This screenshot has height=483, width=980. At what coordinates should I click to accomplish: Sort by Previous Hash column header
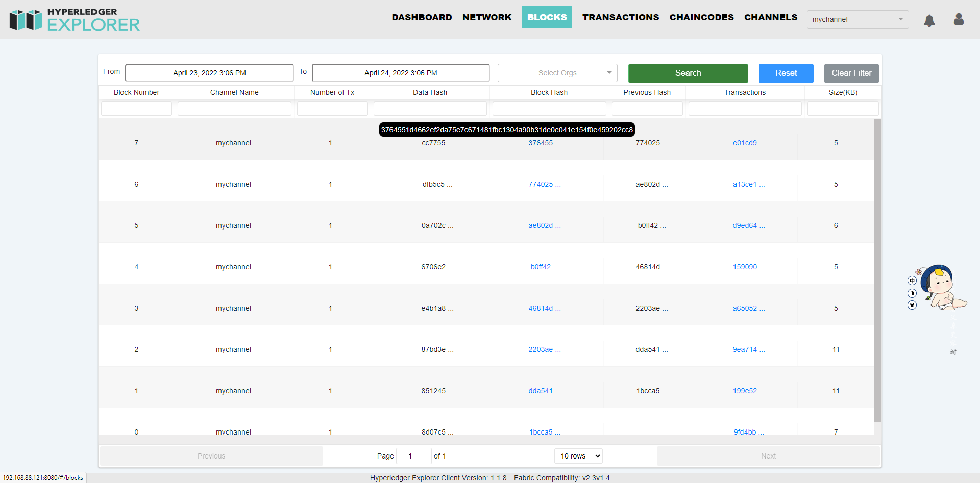[647, 92]
